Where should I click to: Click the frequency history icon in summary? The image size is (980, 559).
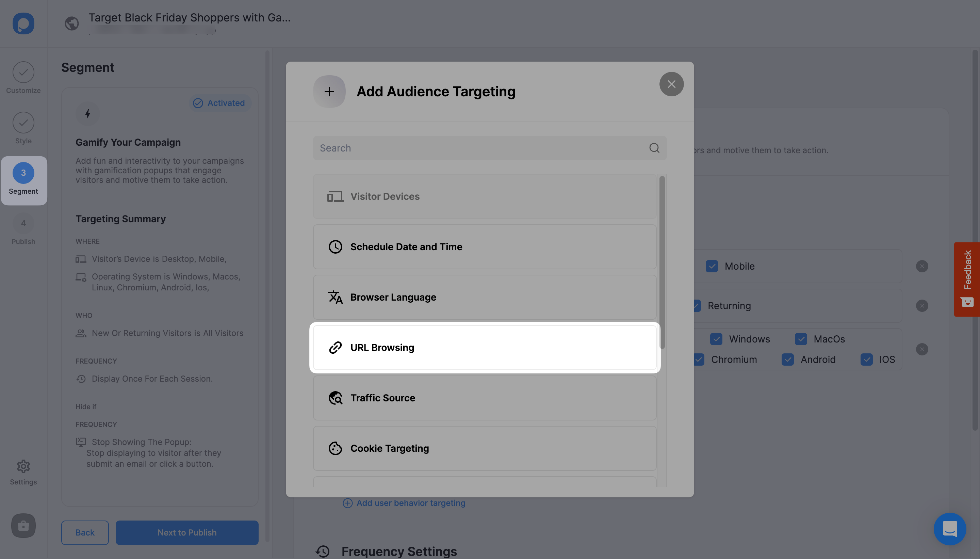point(81,379)
